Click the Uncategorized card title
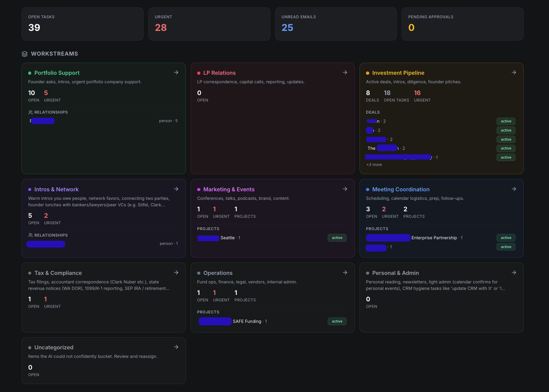 (54, 347)
